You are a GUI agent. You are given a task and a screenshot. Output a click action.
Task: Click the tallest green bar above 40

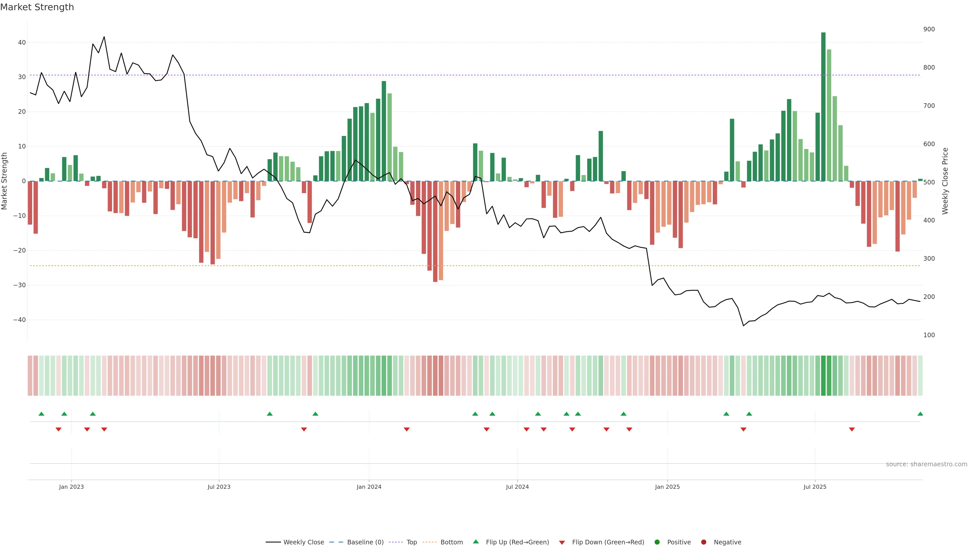(823, 106)
